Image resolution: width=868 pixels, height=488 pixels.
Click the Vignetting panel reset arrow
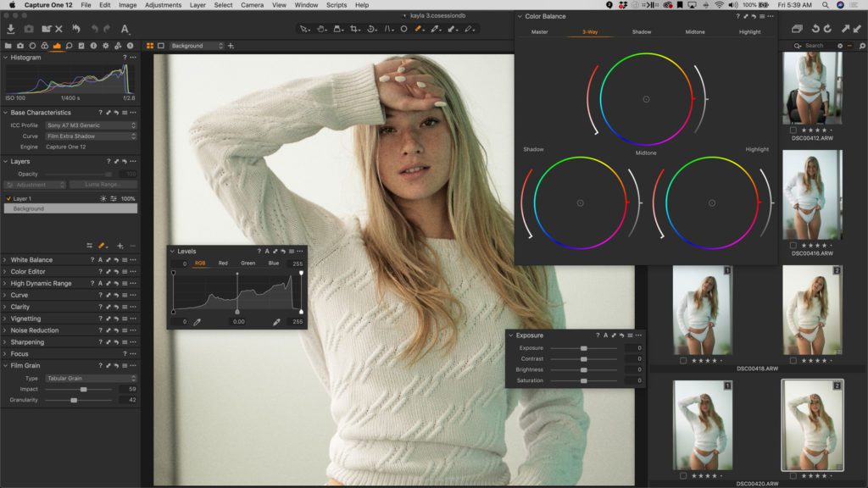pyautogui.click(x=116, y=319)
